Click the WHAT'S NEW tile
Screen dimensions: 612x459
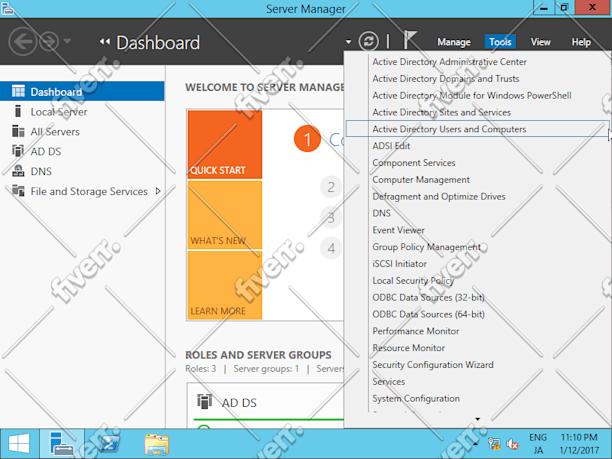click(x=225, y=215)
